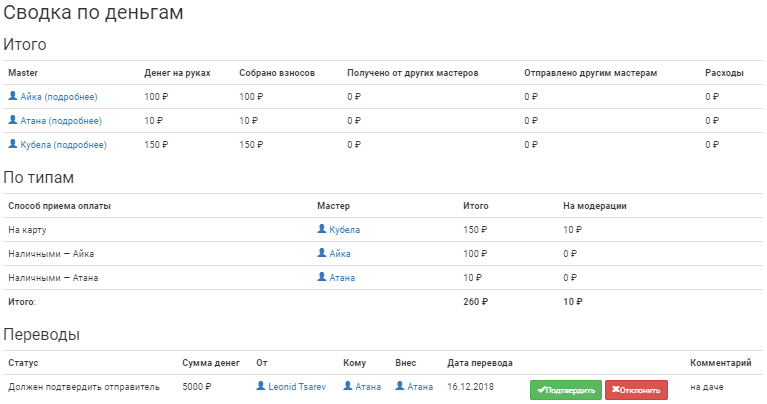
Task: Open Айка link in the Мастер column
Action: coord(340,254)
